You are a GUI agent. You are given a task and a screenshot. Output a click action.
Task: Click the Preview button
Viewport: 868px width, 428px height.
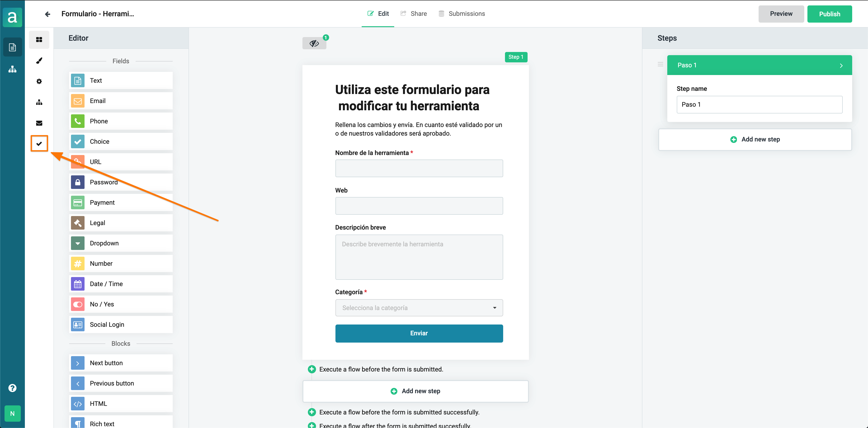tap(781, 14)
